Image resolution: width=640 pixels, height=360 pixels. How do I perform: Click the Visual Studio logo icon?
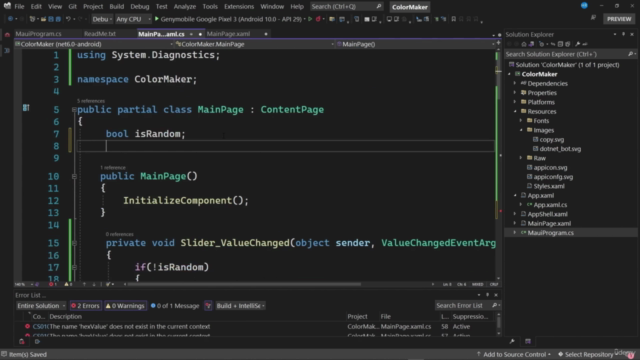tap(7, 6)
